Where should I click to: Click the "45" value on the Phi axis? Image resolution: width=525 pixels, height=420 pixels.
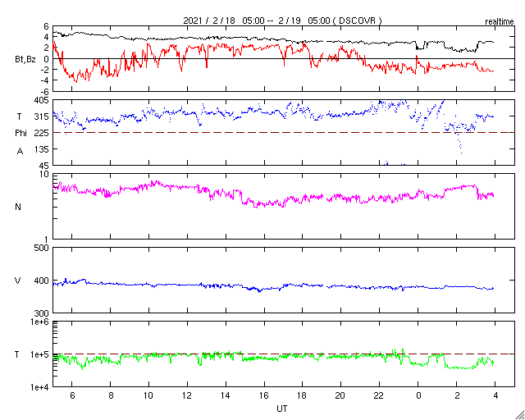click(x=44, y=166)
